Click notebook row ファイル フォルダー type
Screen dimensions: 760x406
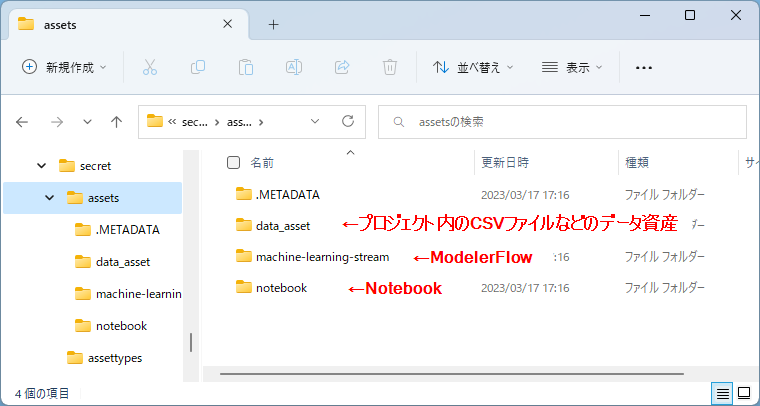[x=664, y=288]
